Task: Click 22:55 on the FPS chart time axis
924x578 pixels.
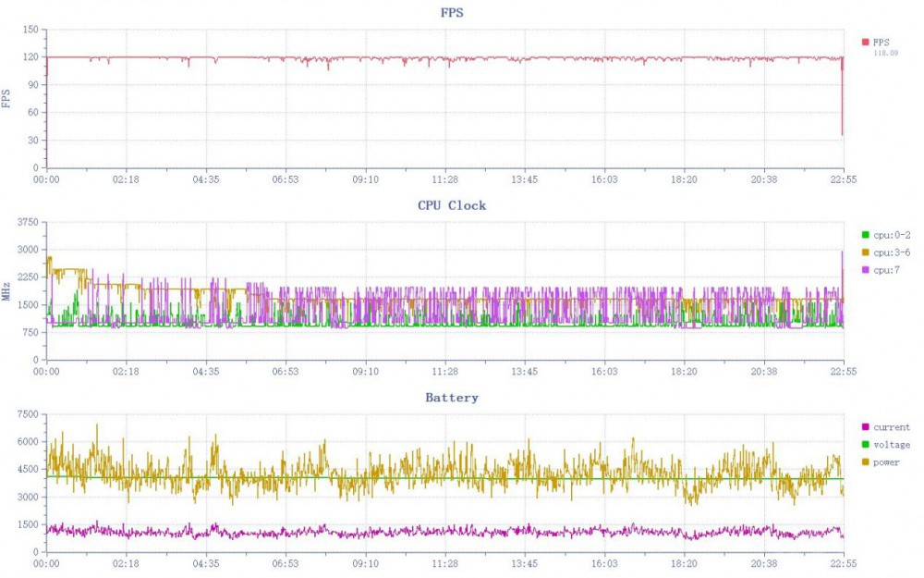Action: 844,179
